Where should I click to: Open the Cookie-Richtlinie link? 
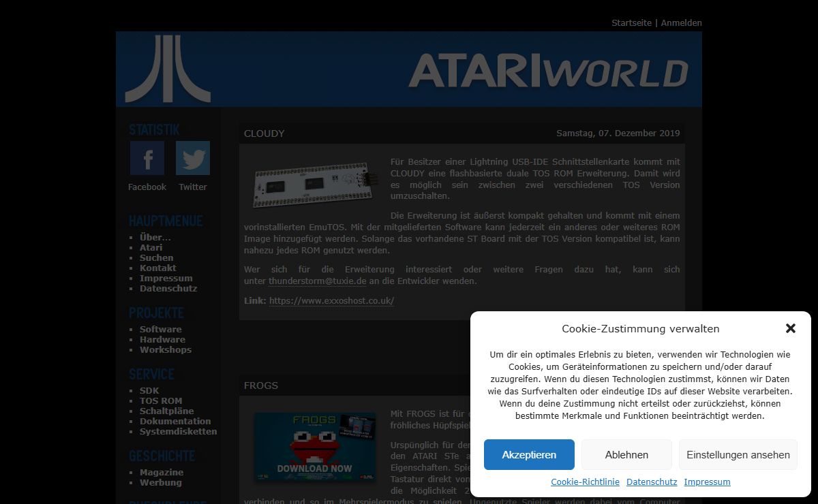[585, 482]
